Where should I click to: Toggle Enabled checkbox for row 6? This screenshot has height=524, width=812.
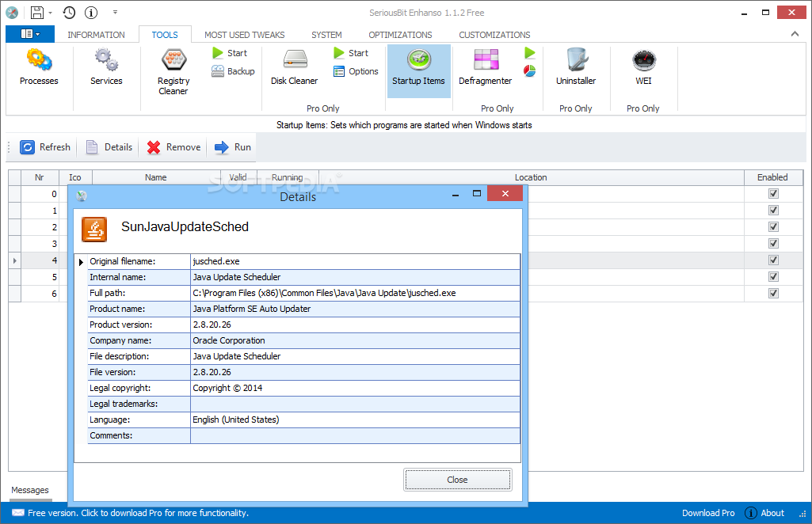773,293
